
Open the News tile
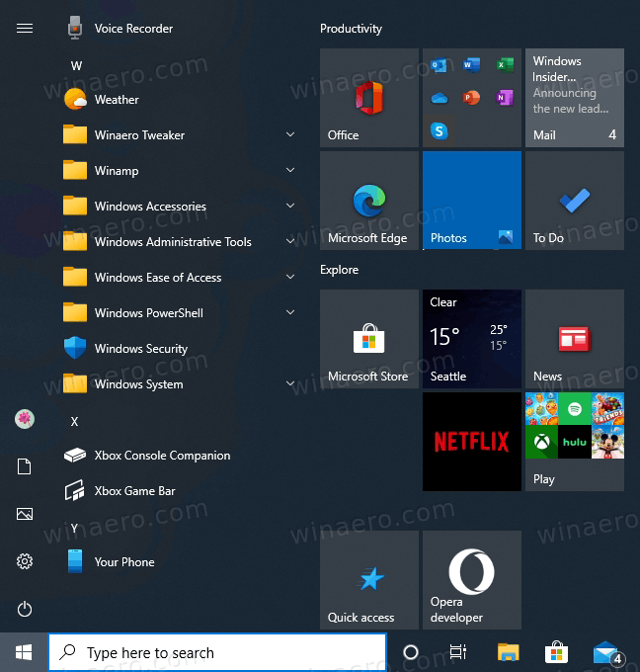tap(575, 339)
